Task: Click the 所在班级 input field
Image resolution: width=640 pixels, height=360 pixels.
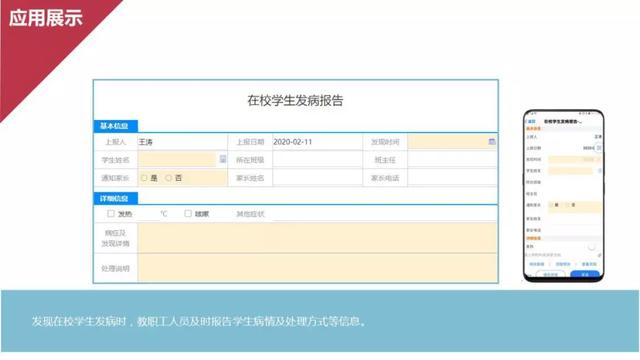Action: coord(317,160)
